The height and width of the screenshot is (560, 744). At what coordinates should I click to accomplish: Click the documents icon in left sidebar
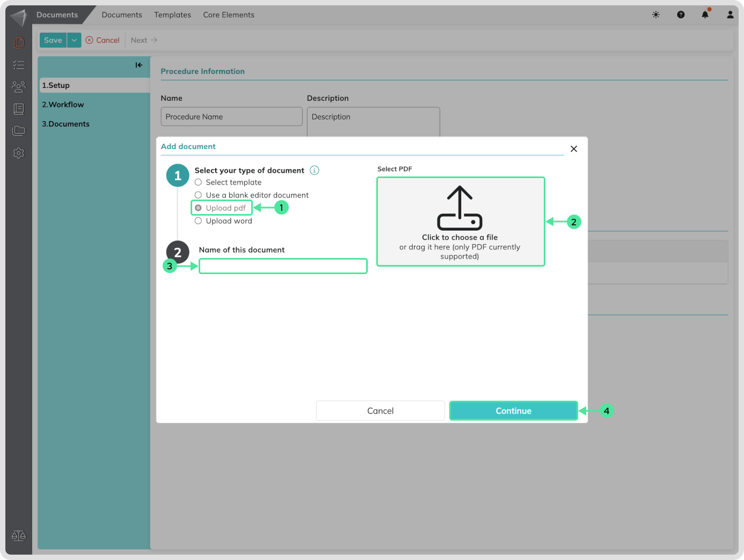(x=19, y=42)
